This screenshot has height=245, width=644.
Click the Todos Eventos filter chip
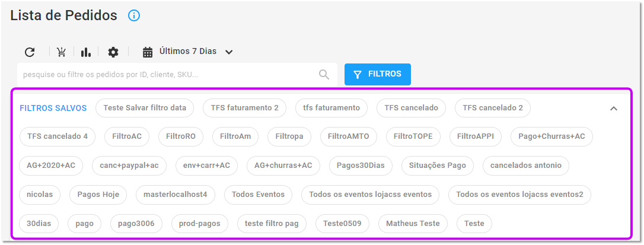(258, 195)
